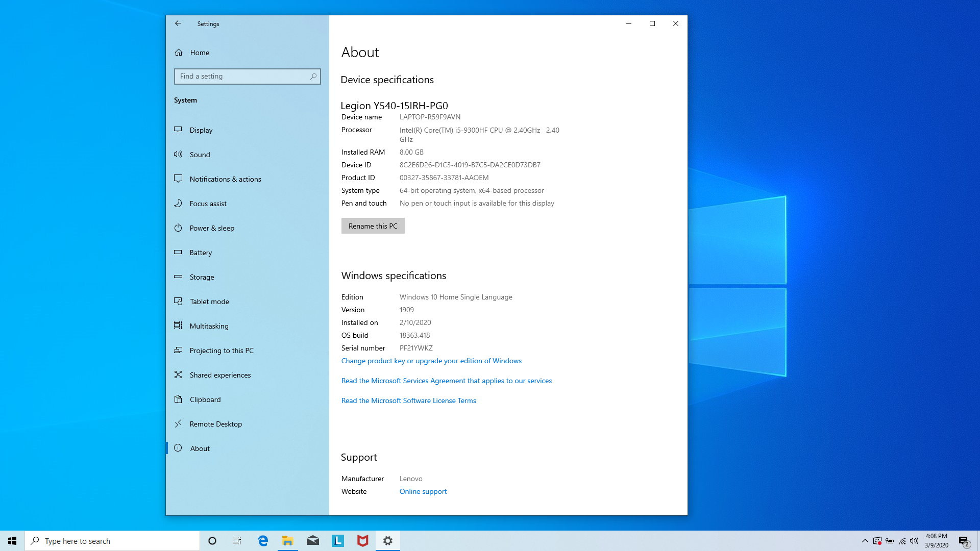Open Microsoft Software License Terms link
This screenshot has width=980, height=551.
pyautogui.click(x=409, y=400)
